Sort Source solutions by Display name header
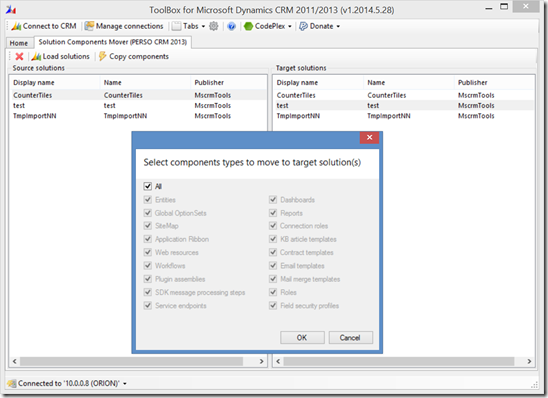The image size is (548, 398). pyautogui.click(x=55, y=82)
